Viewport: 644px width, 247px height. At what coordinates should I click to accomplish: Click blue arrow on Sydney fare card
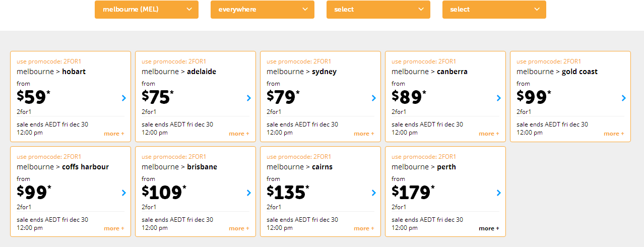point(374,98)
